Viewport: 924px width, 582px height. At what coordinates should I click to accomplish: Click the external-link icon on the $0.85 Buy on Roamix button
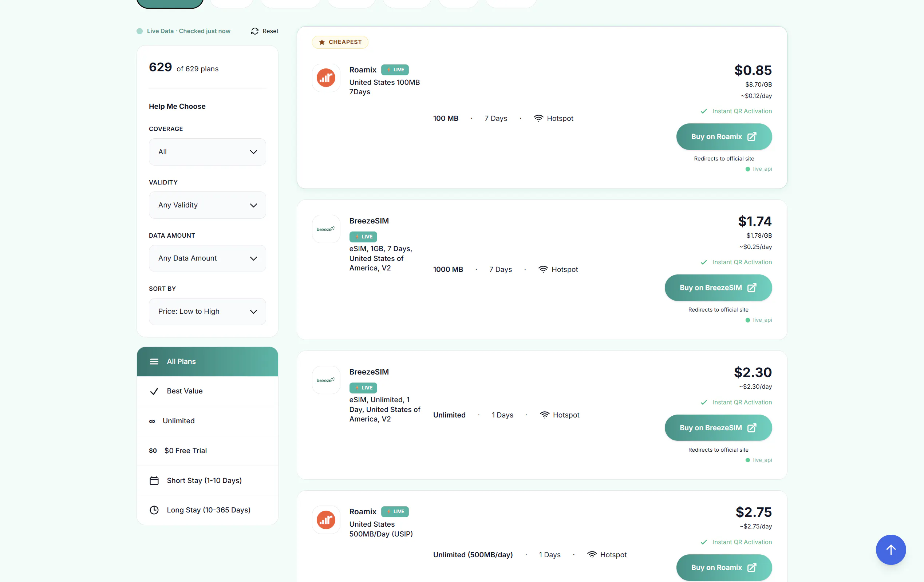tap(752, 136)
